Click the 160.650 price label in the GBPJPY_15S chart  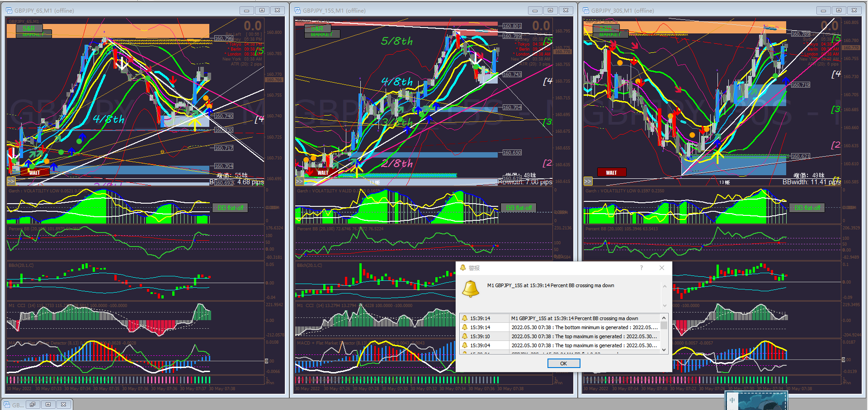tap(512, 153)
